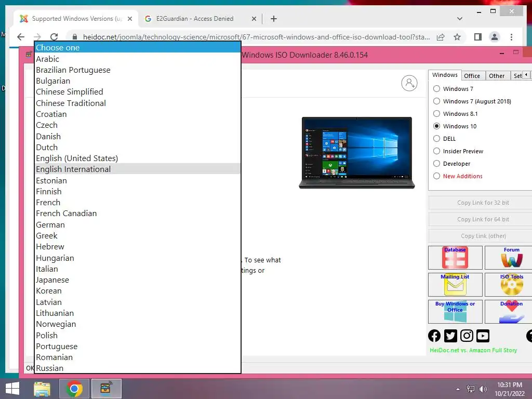The width and height of the screenshot is (532, 399).
Task: Pick Russian in the language dropdown
Action: point(138,368)
